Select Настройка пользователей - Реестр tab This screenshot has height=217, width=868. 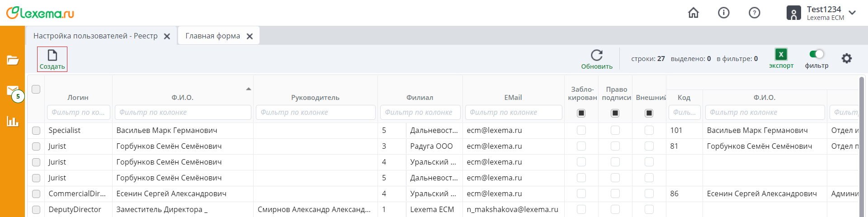[x=95, y=36]
